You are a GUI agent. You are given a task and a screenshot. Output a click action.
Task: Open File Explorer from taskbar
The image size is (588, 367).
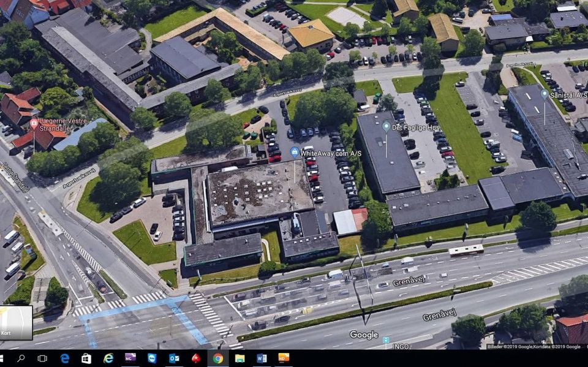[240, 358]
